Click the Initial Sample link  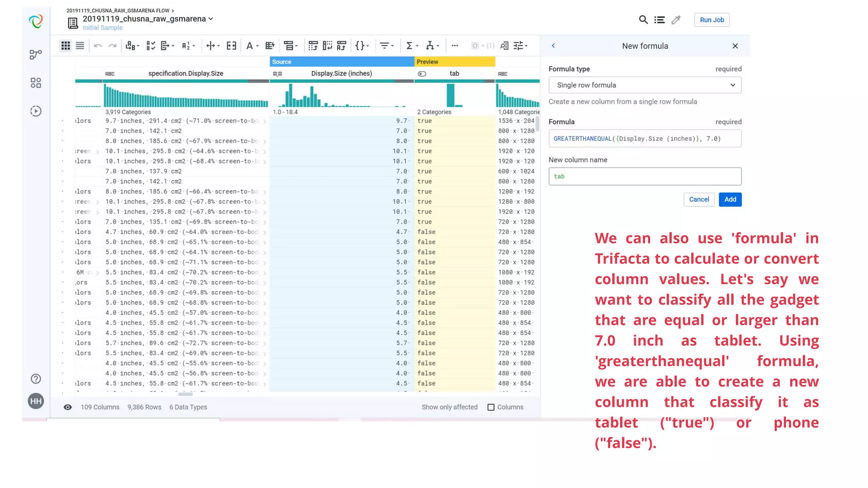tap(103, 28)
